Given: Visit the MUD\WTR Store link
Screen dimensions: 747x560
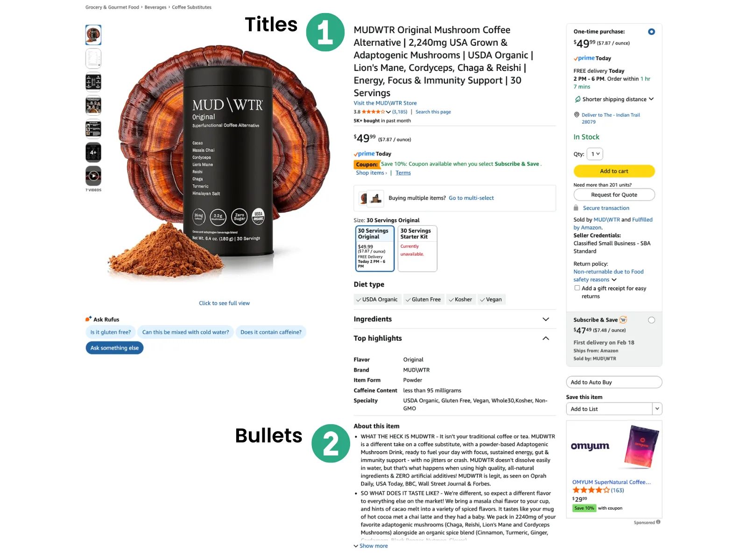Looking at the screenshot, I should (x=385, y=103).
